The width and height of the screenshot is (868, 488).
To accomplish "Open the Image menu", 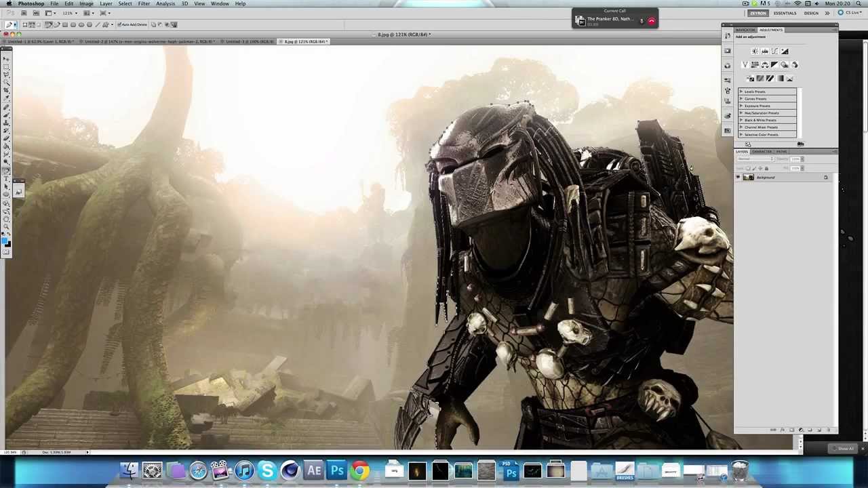I will (x=86, y=3).
